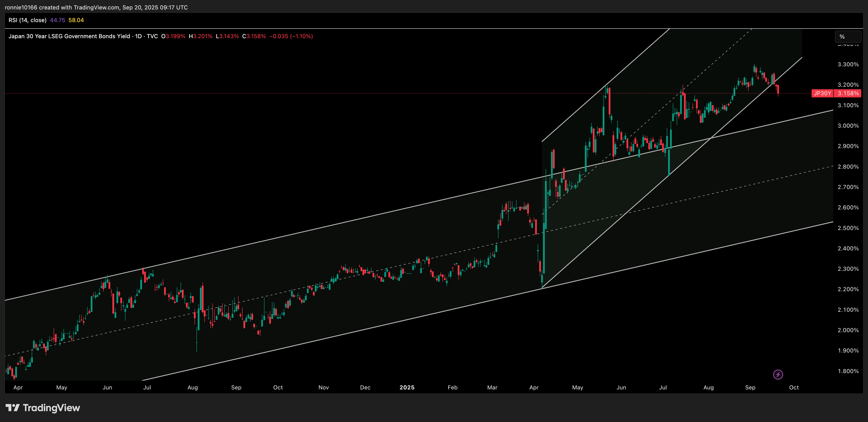Click the red JP30Y symbol price tag

(822, 93)
